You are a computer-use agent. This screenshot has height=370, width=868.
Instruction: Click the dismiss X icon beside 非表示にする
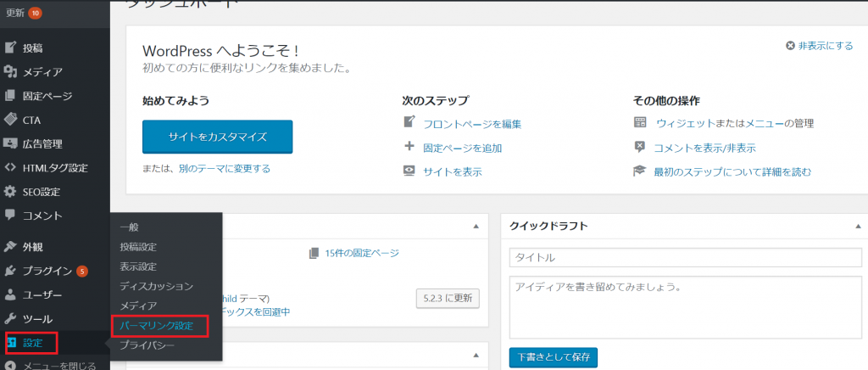coord(790,46)
